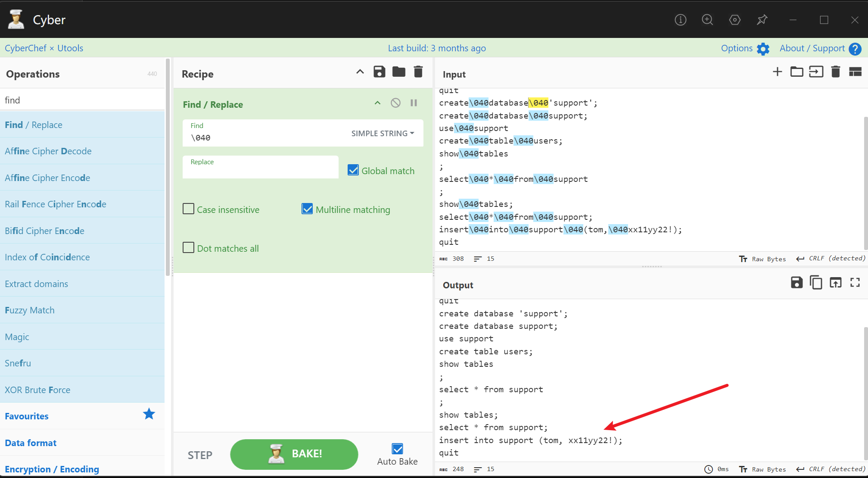The image size is (868, 478).
Task: Disable the Find / Replace operation
Action: (x=395, y=103)
